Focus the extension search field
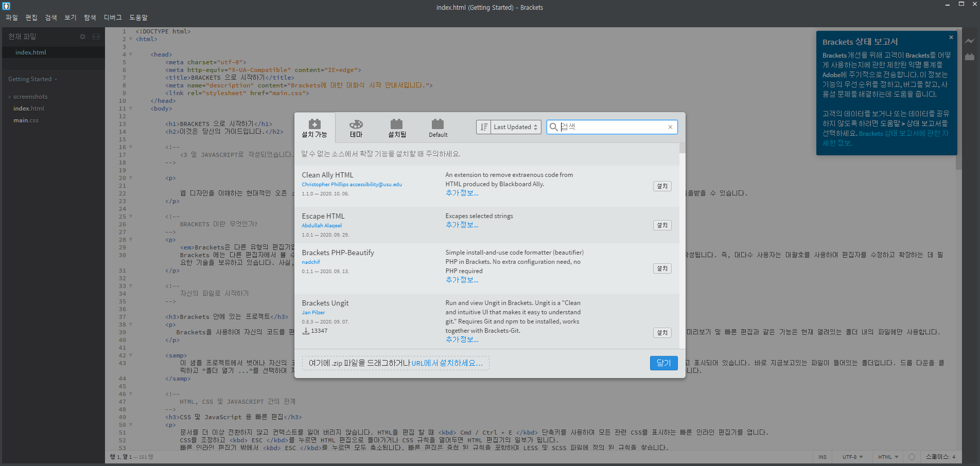The image size is (980, 466). [x=612, y=127]
